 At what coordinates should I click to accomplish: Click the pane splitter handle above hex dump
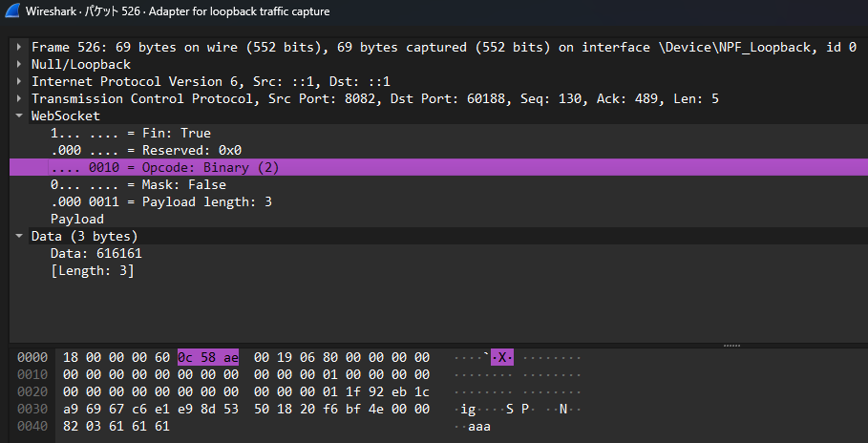tap(731, 346)
